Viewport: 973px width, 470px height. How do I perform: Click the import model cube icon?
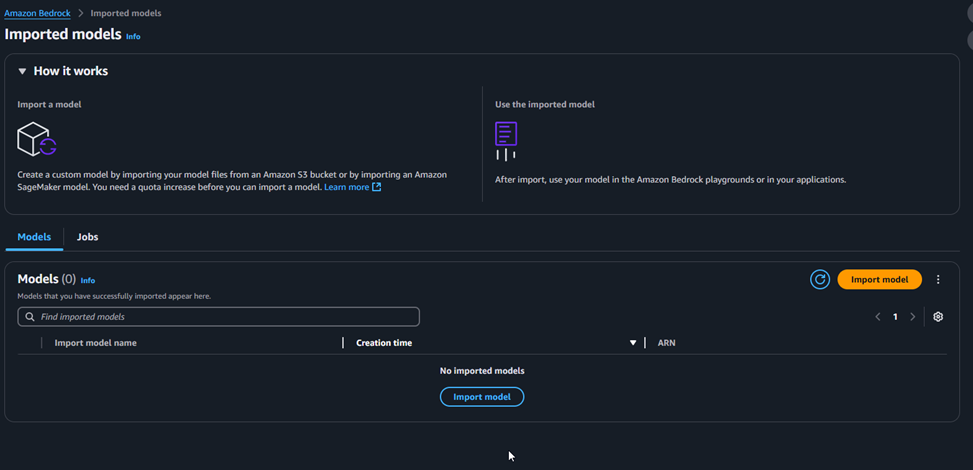click(37, 139)
